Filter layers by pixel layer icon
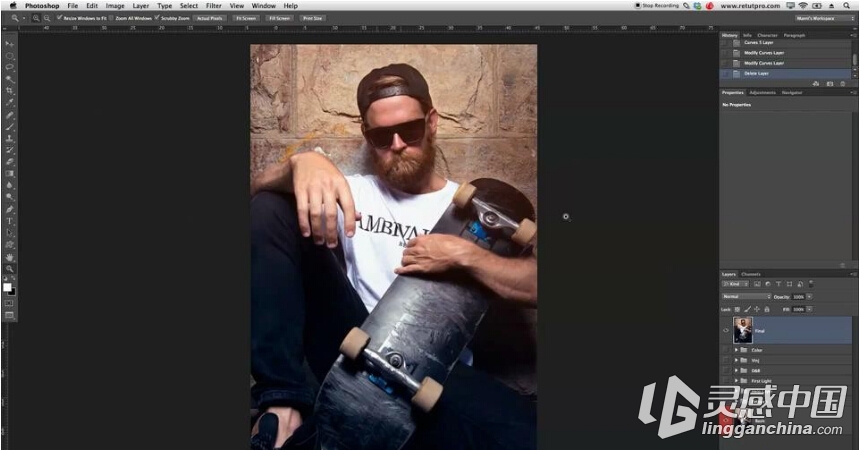The image size is (859, 450). (757, 284)
